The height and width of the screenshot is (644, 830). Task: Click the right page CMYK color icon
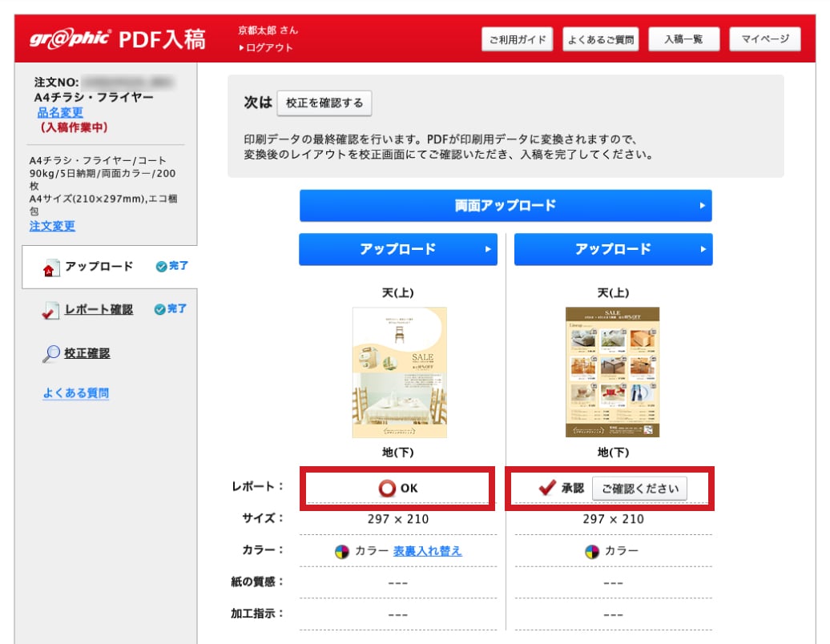click(592, 551)
